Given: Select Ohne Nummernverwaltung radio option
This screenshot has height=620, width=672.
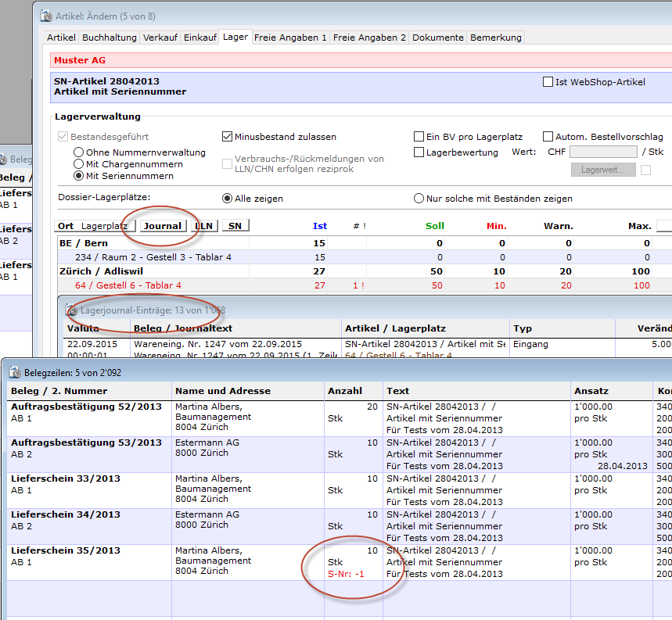Looking at the screenshot, I should click(x=79, y=152).
